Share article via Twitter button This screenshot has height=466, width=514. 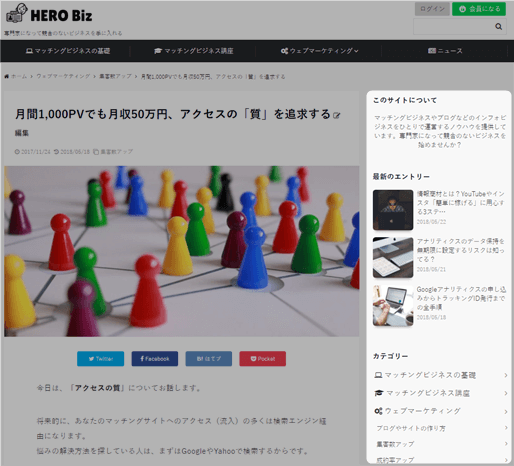point(101,359)
